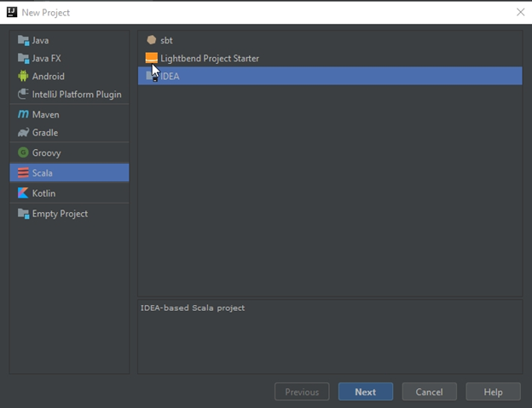Click the IDEA-based Scala project description
Screen dimensions: 532x408
pos(193,308)
